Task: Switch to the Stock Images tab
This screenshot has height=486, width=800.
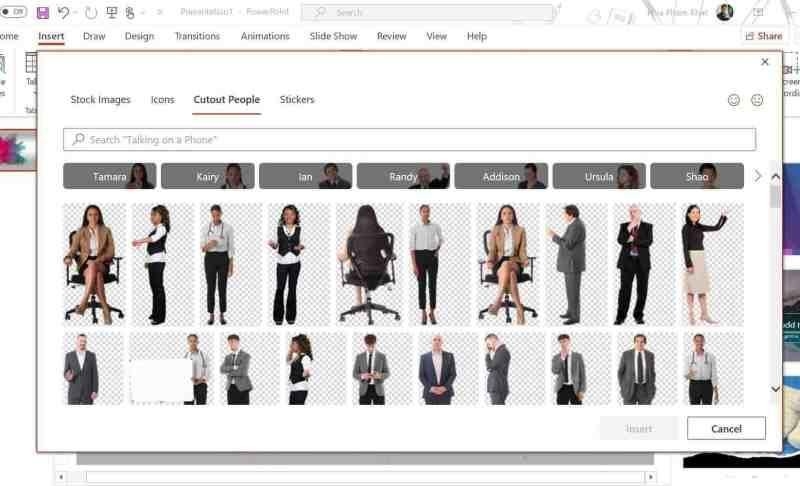Action: coord(101,99)
